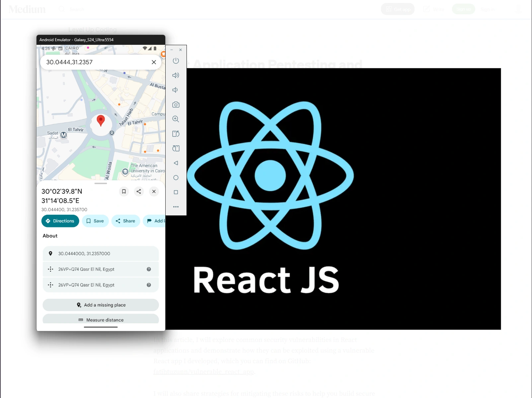The image size is (532, 398).
Task: Take a screenshot with the camera icon
Action: [176, 104]
